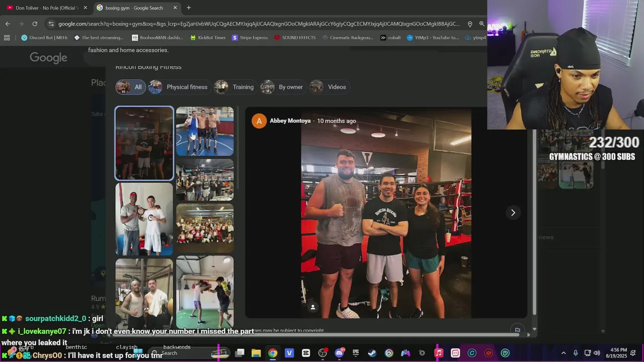This screenshot has width=644, height=362.
Task: Click the microphone icon in system tray
Action: tap(576, 353)
